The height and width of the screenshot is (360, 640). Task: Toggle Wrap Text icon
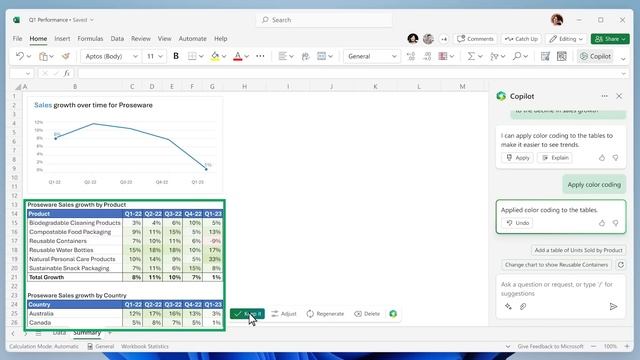305,56
